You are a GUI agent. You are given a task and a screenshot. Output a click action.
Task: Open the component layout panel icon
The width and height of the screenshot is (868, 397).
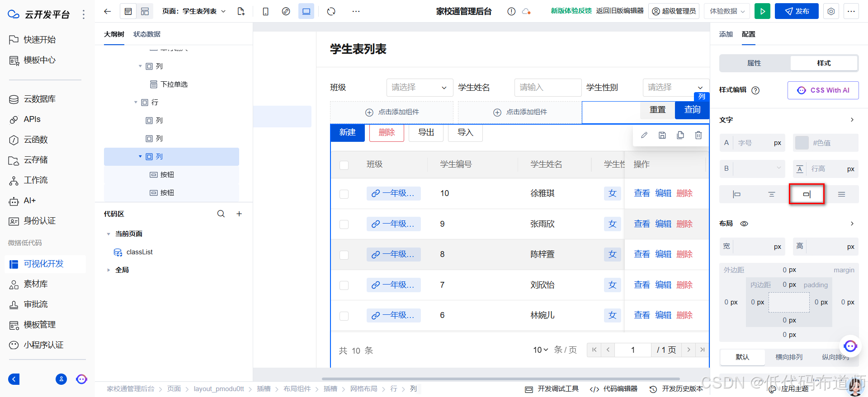(x=145, y=11)
